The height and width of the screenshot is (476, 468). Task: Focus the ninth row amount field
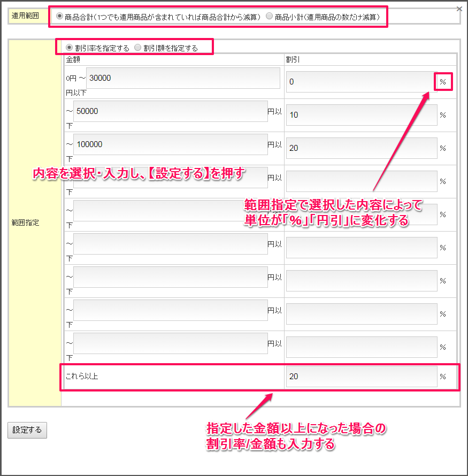click(x=170, y=343)
